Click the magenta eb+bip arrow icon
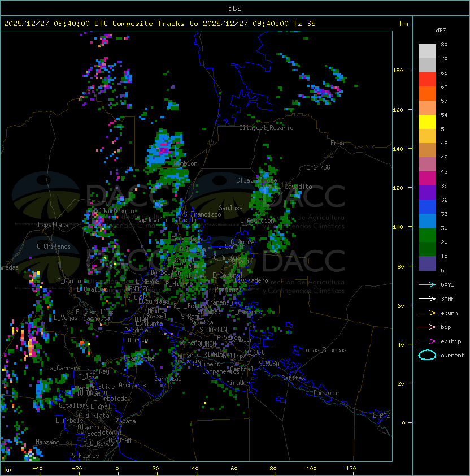Screen dimensions: 470x476 (x=427, y=341)
